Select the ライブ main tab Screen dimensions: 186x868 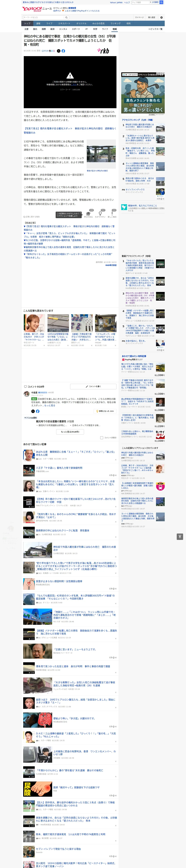[x=49, y=23]
